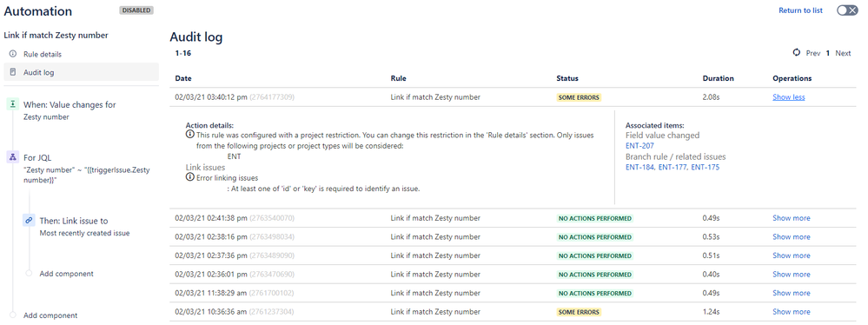Click the green trigger icon for Value changes

click(13, 104)
